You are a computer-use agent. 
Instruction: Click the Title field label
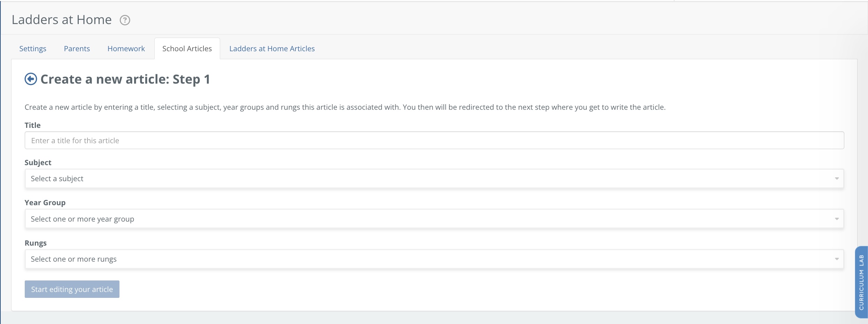click(x=33, y=125)
